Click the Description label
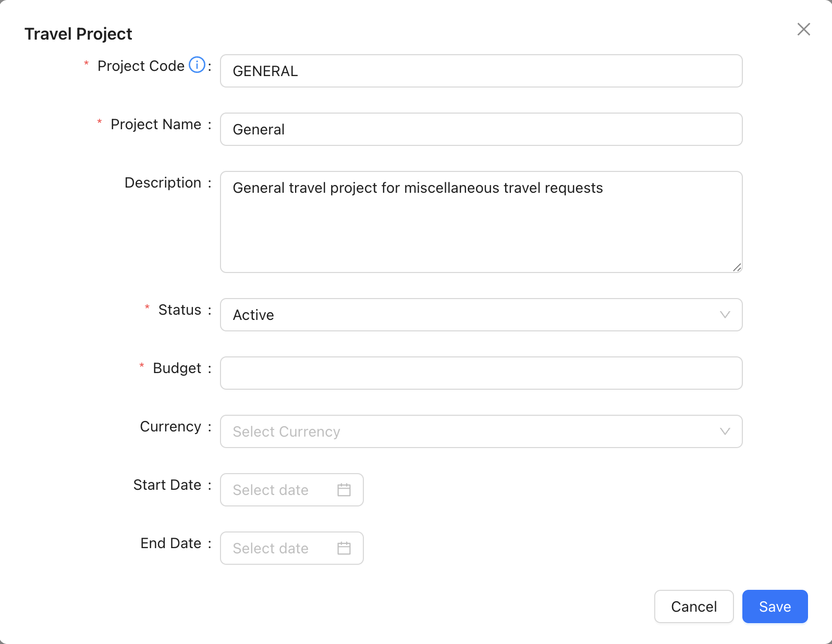Screen dimensions: 832x644 click(163, 183)
